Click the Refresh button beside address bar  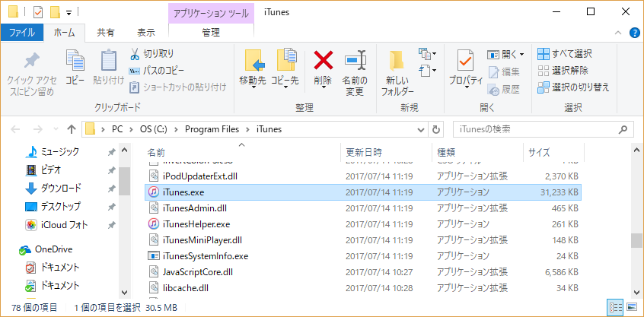[x=435, y=129]
